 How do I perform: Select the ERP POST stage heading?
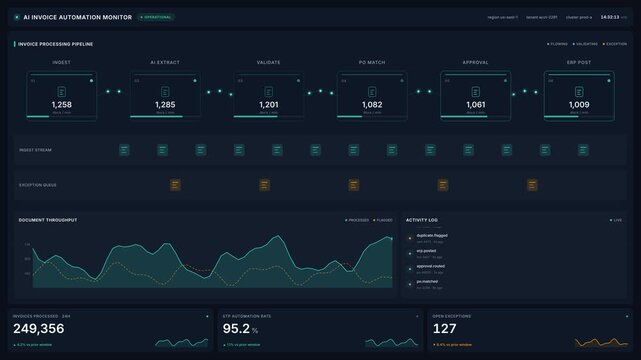pos(579,63)
